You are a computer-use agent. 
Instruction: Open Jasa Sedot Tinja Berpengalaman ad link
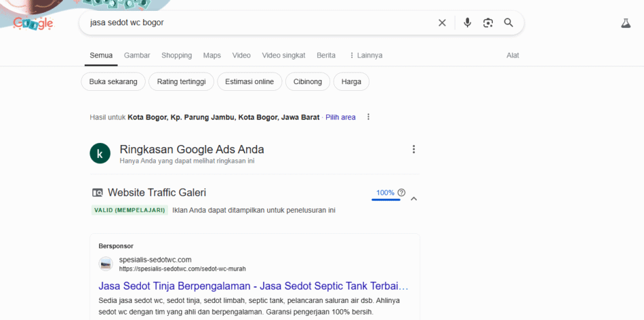click(254, 285)
